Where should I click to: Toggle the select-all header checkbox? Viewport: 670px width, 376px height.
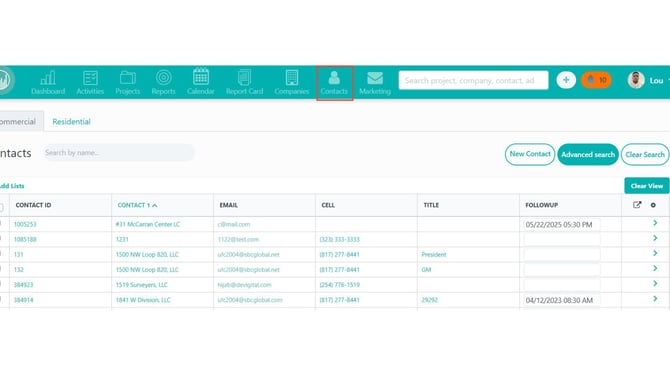[x=1, y=208]
